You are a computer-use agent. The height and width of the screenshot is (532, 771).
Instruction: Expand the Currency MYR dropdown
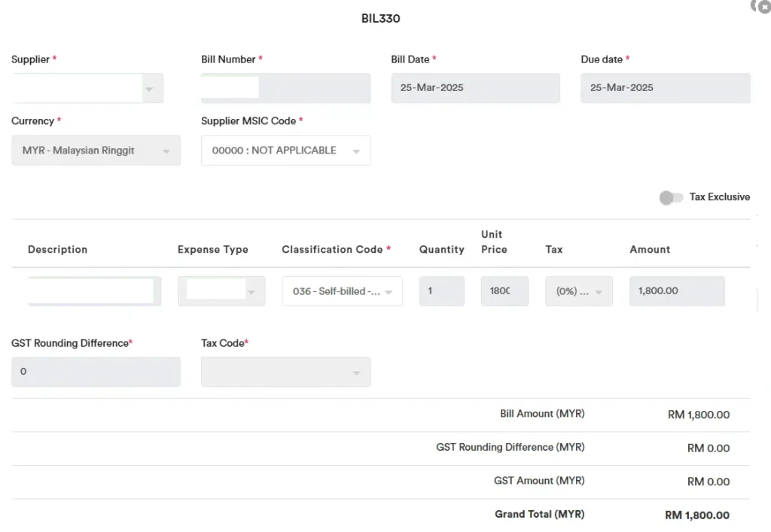(x=166, y=151)
